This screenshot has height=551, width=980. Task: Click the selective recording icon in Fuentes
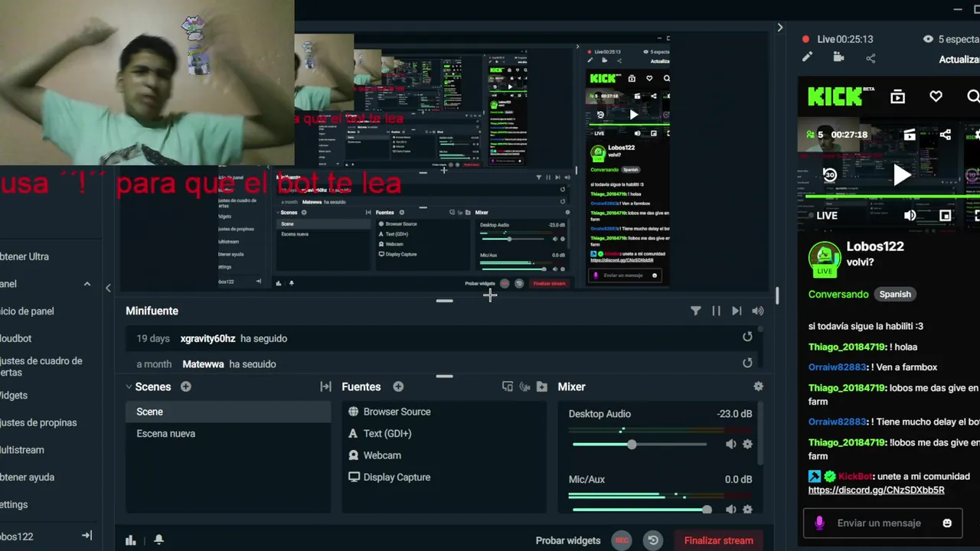tap(507, 386)
